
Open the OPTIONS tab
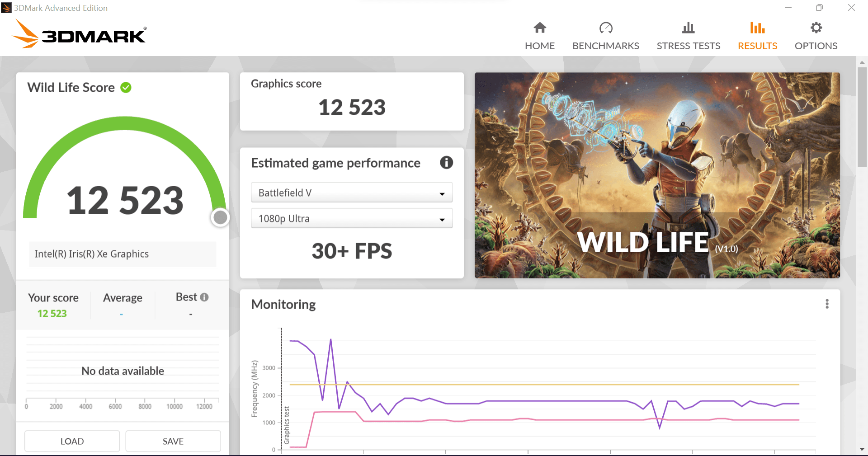point(816,46)
